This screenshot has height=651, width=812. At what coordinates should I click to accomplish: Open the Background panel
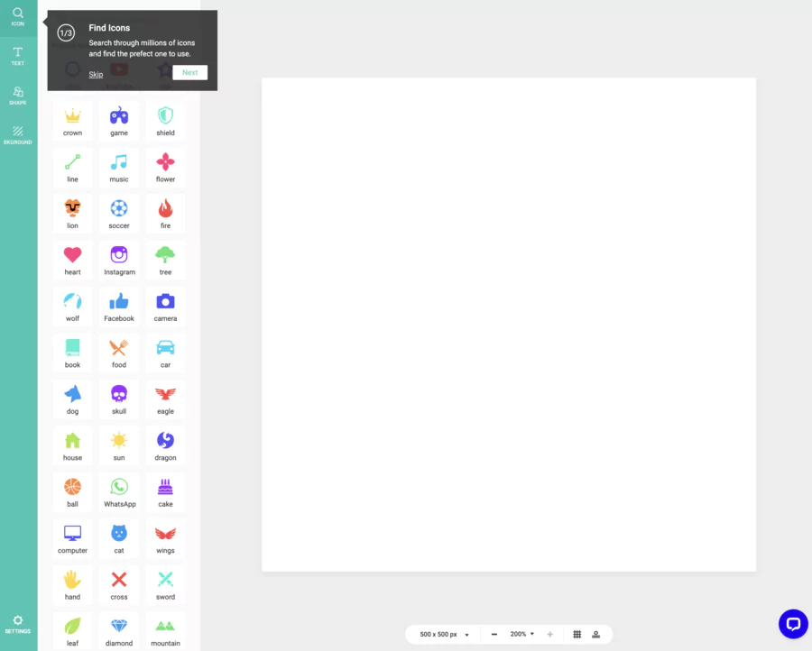(17, 135)
